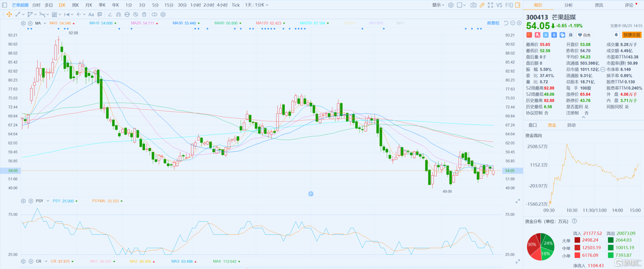Enter fullscreen chart mode
644x269 pixels.
coord(490,5)
